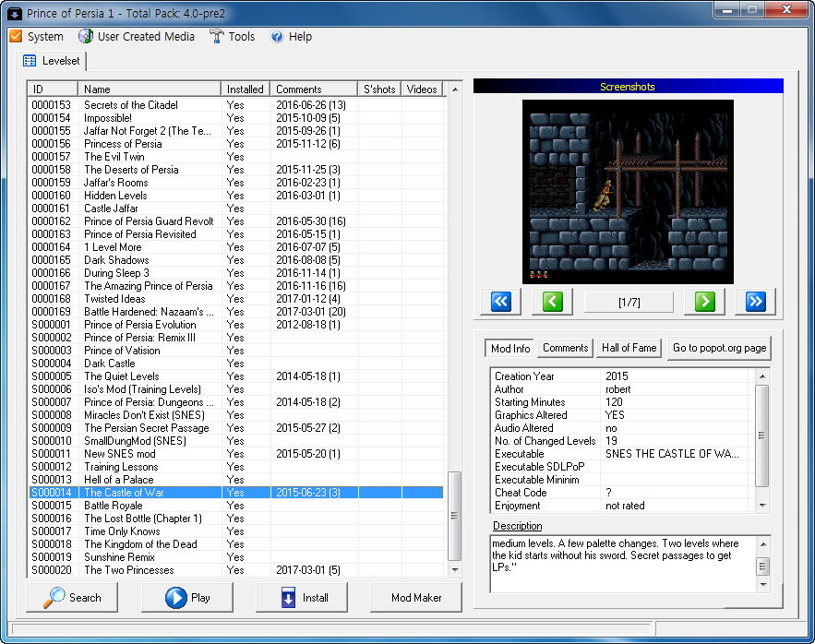Screen dimensions: 815x644
Task: Click the Levelset tab grid icon
Action: 30,61
